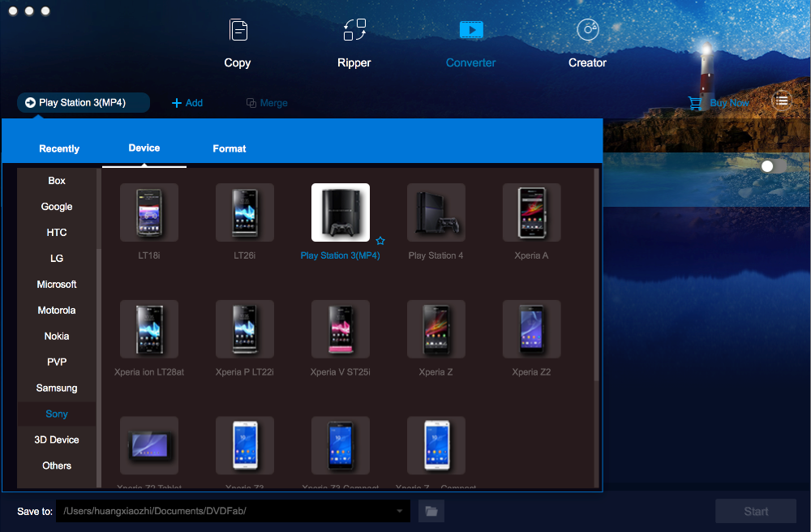Toggle the switch on the right panel
Screen dimensions: 811x532
tap(773, 166)
